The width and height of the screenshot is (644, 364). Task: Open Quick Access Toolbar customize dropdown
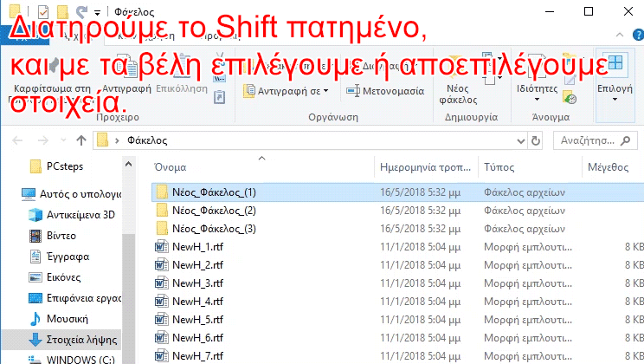pos(97,12)
